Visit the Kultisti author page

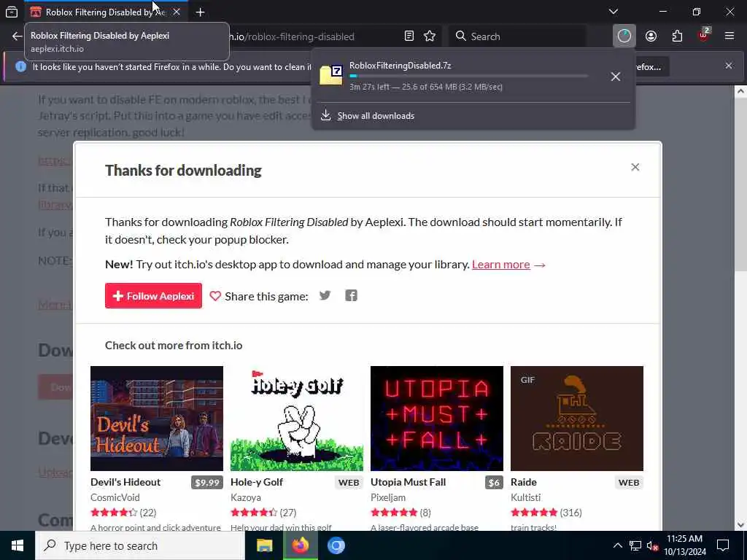pos(525,497)
